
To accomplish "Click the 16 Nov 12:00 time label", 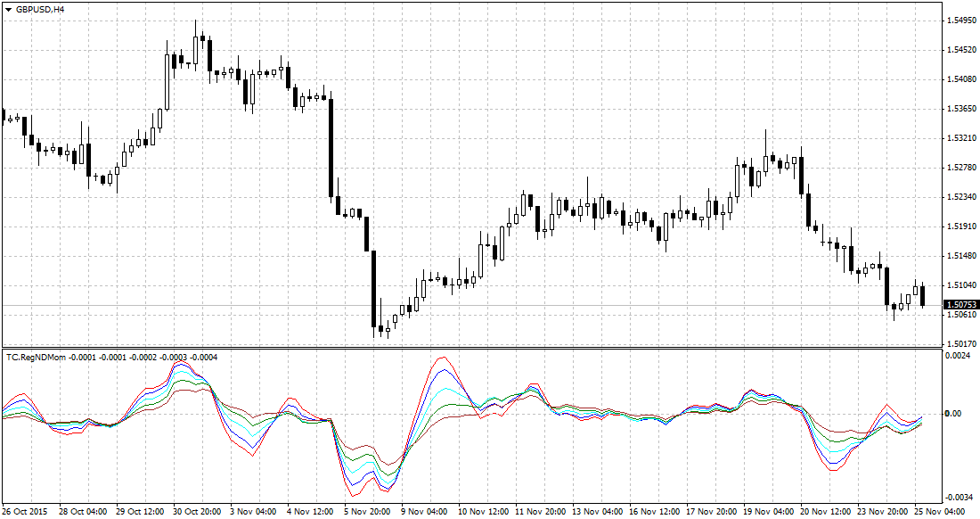I will coord(655,512).
